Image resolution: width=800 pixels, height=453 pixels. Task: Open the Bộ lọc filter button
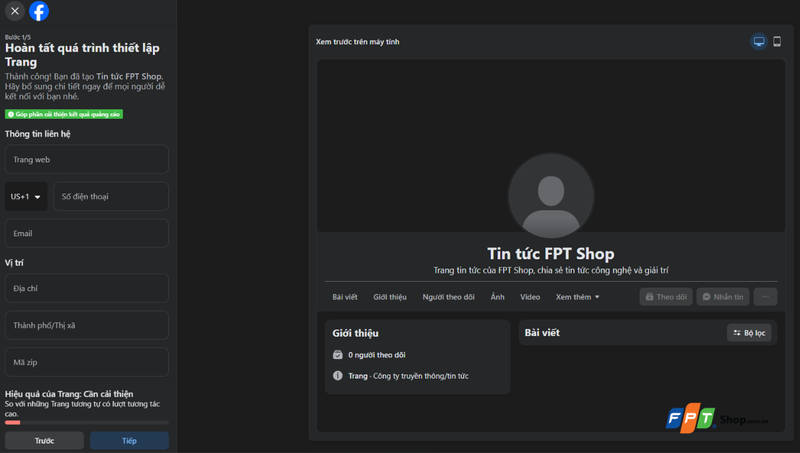click(x=749, y=333)
